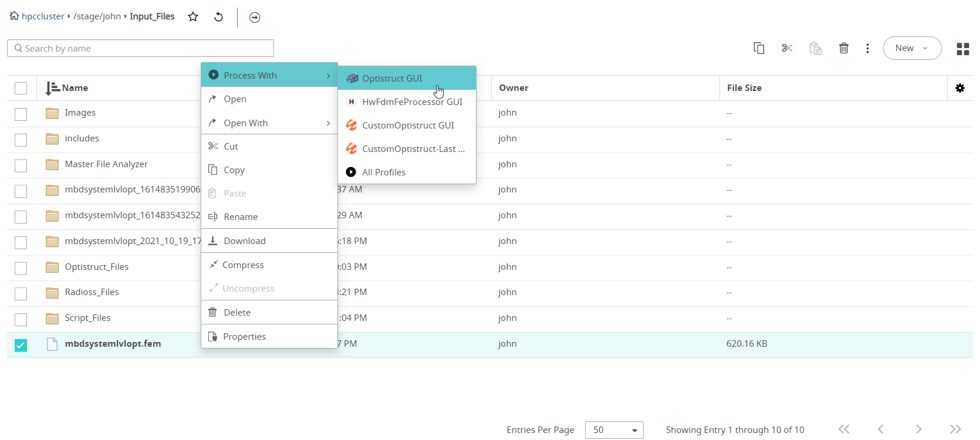The height and width of the screenshot is (440, 980).
Task: Choose All Profiles in submenu
Action: tap(407, 172)
